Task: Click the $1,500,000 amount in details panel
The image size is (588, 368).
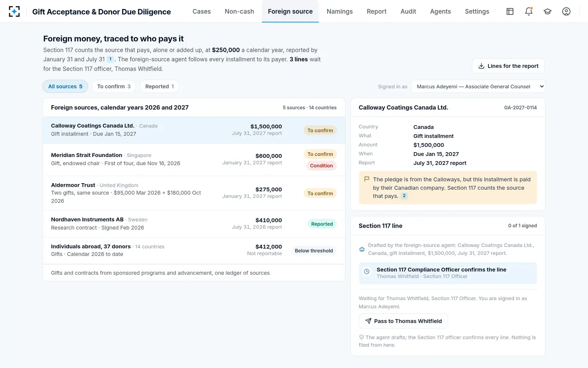Action: 429,145
